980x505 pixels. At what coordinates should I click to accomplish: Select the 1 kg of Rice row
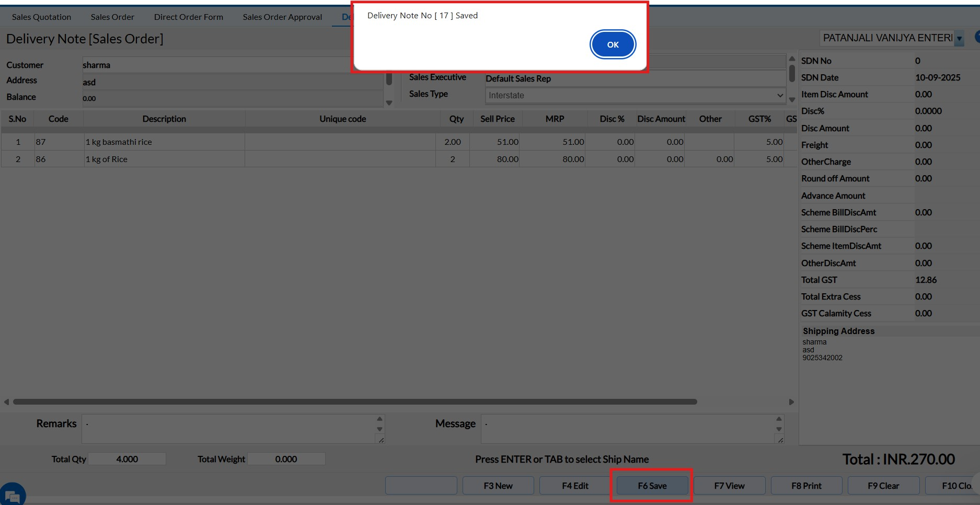tap(399, 159)
